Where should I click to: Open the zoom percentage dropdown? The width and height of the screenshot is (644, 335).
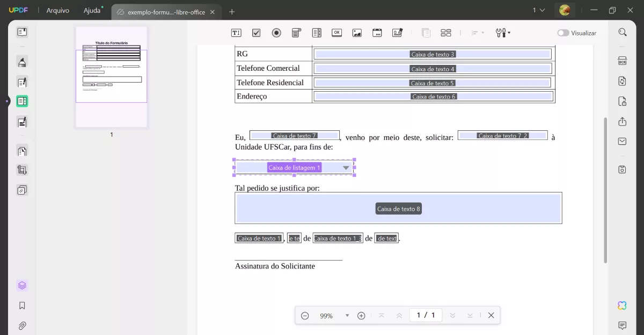tap(347, 316)
